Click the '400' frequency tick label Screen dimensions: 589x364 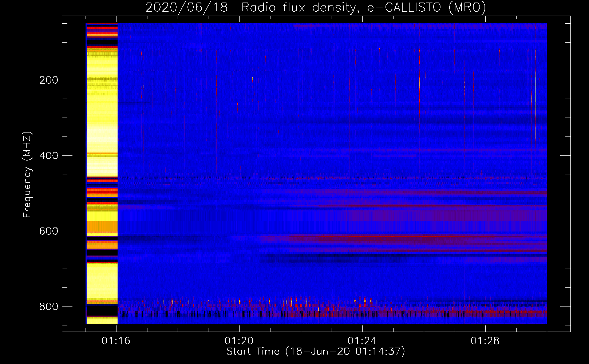click(x=49, y=156)
